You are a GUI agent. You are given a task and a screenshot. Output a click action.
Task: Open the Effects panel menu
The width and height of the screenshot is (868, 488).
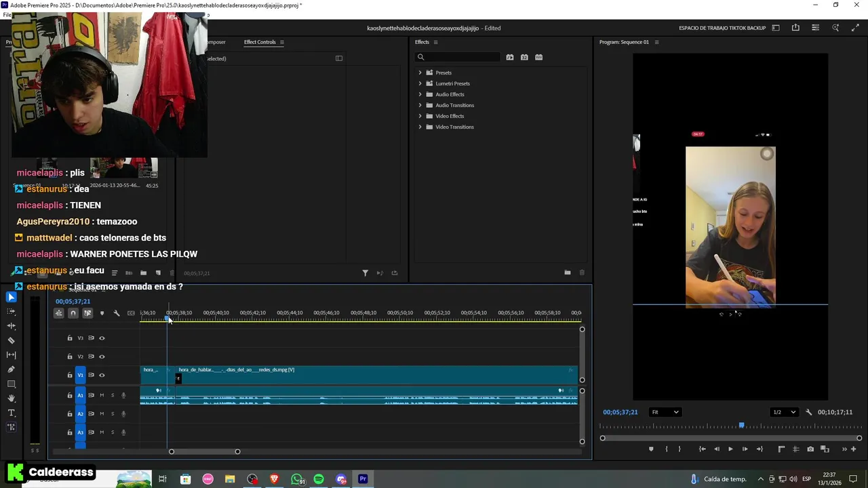tap(435, 42)
